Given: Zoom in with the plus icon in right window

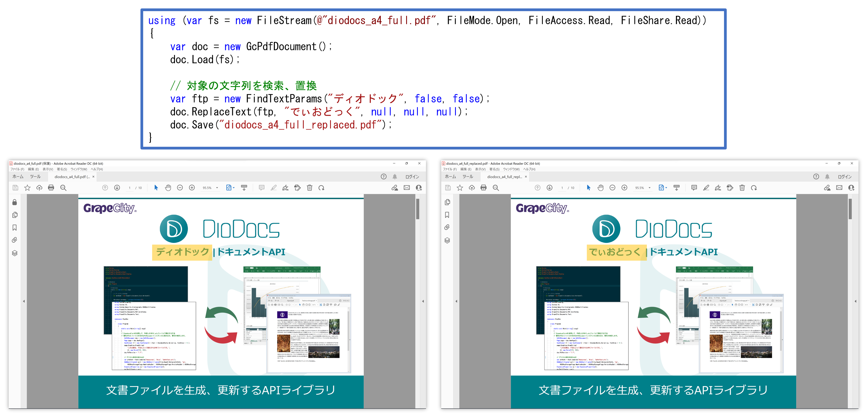Looking at the screenshot, I should pos(624,188).
